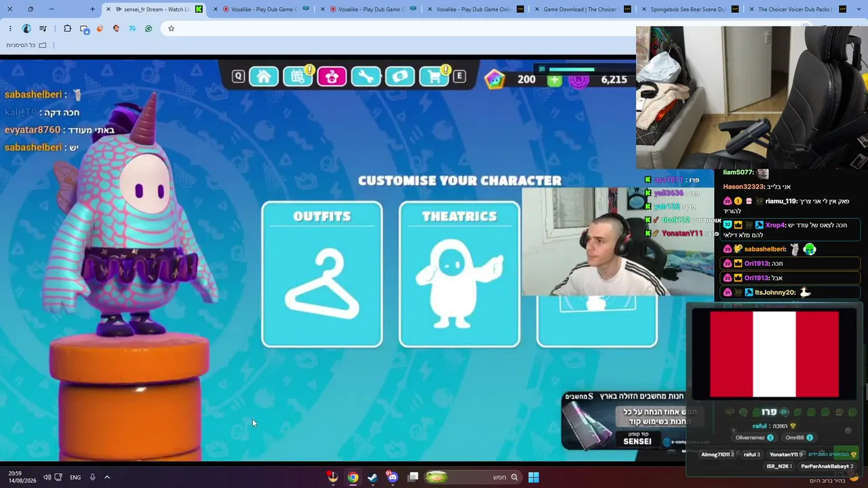Click the bean character on the pedestal
This screenshot has height=488, width=868.
[132, 217]
